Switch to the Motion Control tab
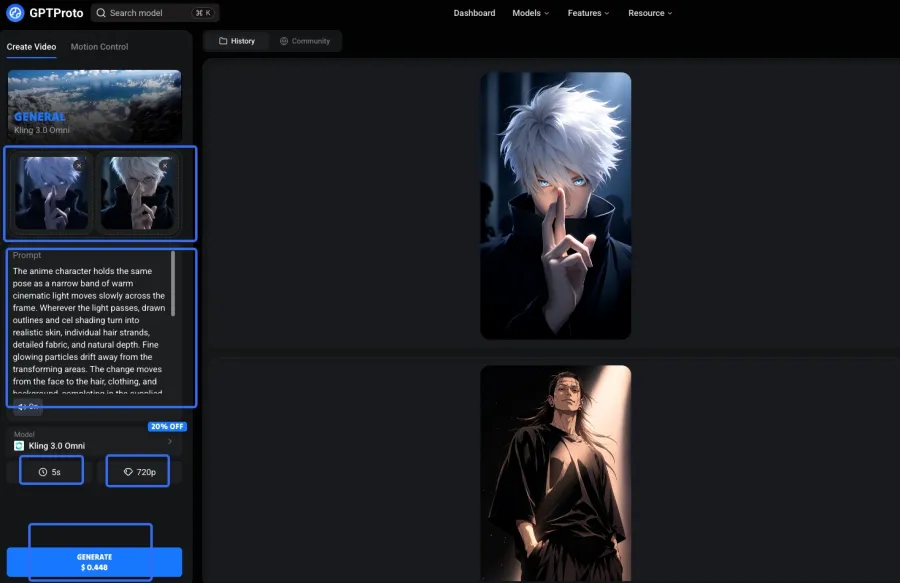 [x=99, y=46]
